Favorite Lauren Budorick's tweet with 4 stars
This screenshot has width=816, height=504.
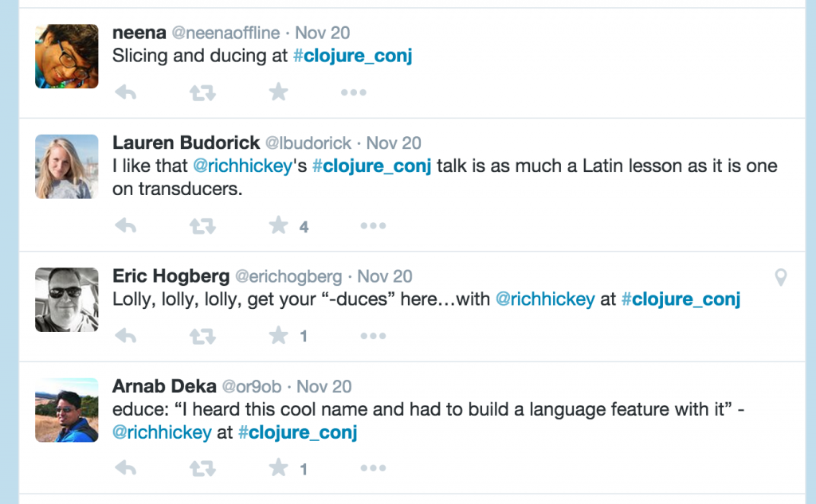pos(278,225)
